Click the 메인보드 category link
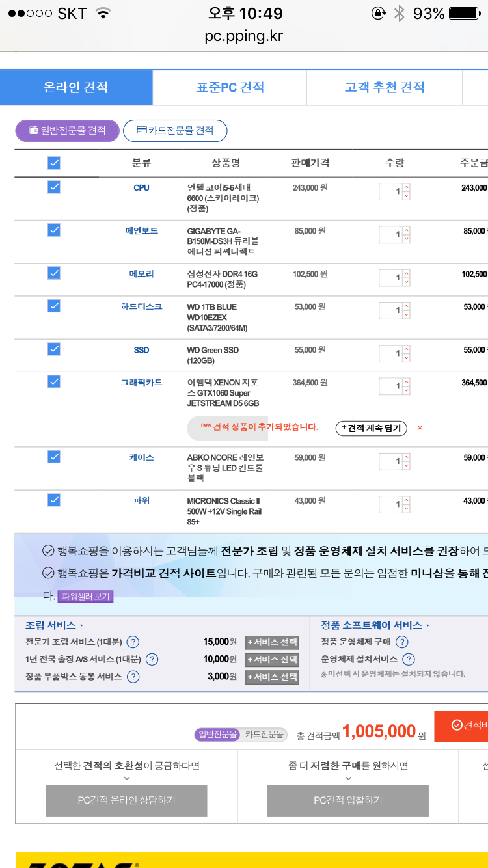The image size is (488, 868). click(141, 231)
